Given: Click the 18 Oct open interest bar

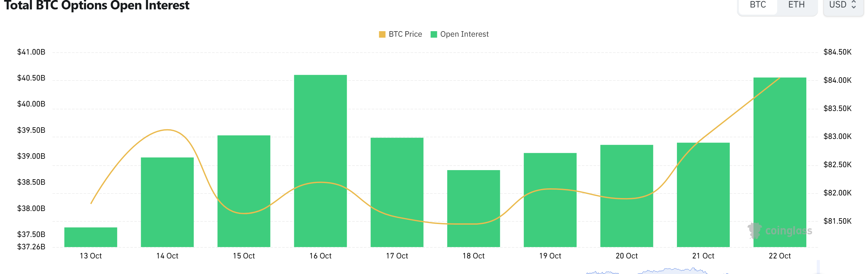Looking at the screenshot, I should point(474,208).
